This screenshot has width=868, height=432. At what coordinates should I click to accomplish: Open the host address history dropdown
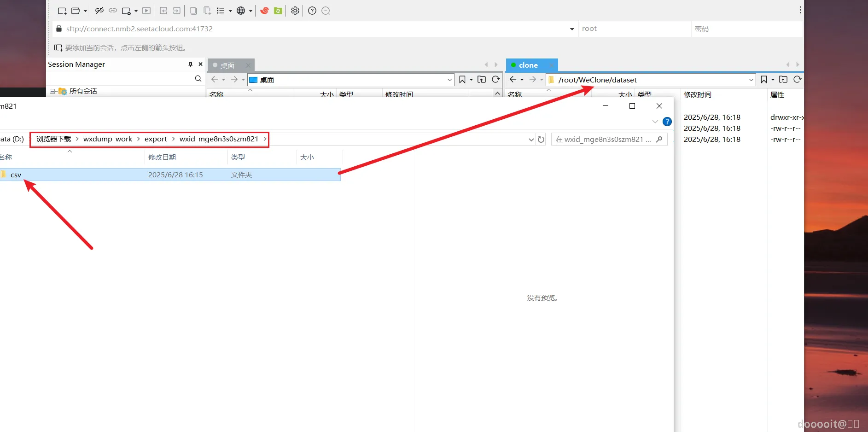coord(572,29)
